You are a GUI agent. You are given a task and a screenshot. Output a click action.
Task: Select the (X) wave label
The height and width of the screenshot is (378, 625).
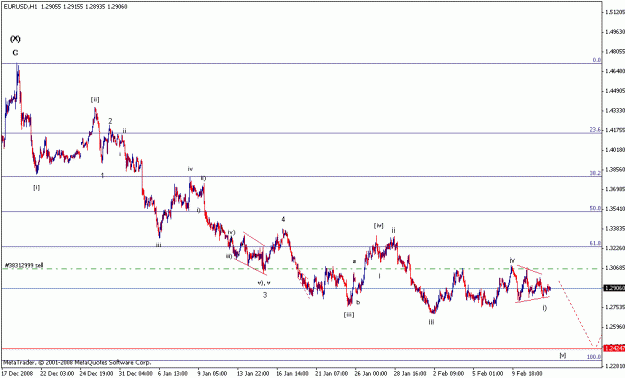pyautogui.click(x=15, y=39)
